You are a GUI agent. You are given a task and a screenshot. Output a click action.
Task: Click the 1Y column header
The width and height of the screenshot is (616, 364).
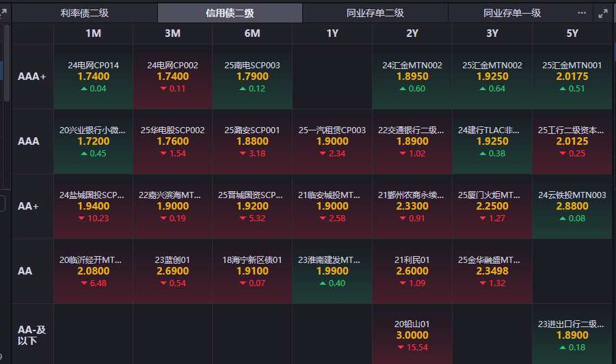[332, 33]
